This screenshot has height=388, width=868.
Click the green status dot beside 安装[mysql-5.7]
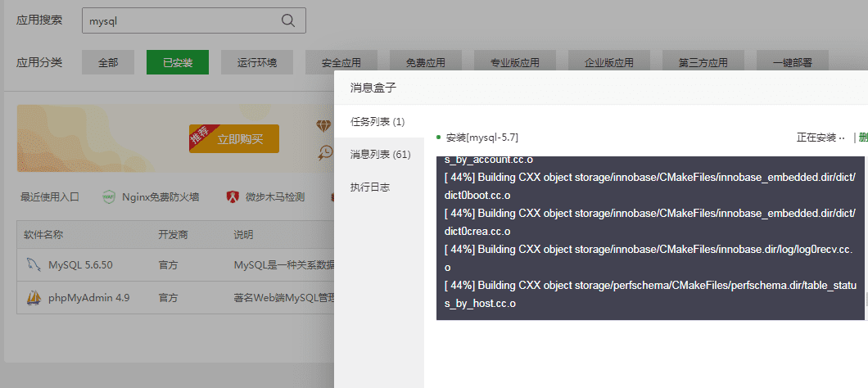point(439,138)
